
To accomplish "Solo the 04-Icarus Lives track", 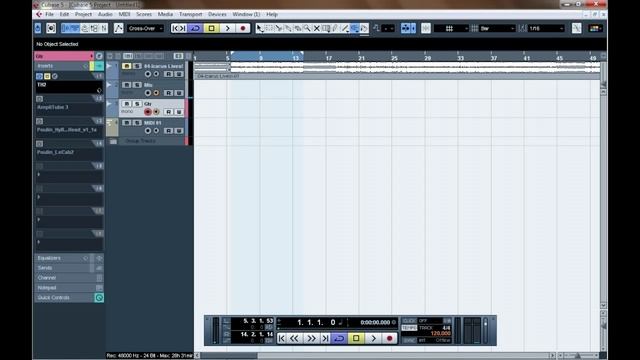I will (x=137, y=66).
